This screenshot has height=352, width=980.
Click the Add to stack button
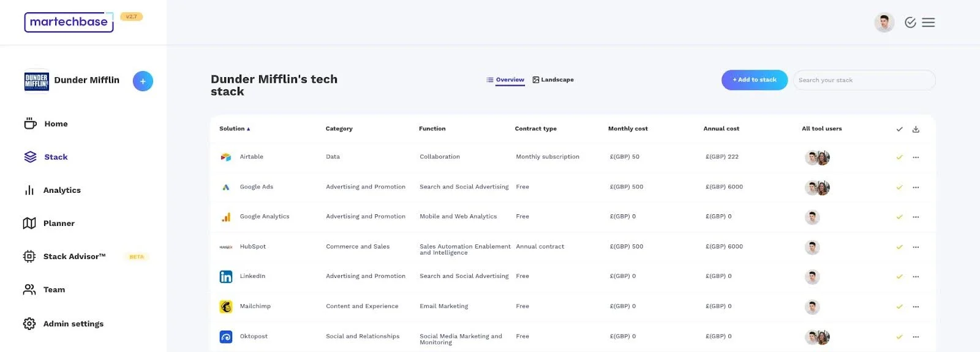[x=755, y=80]
